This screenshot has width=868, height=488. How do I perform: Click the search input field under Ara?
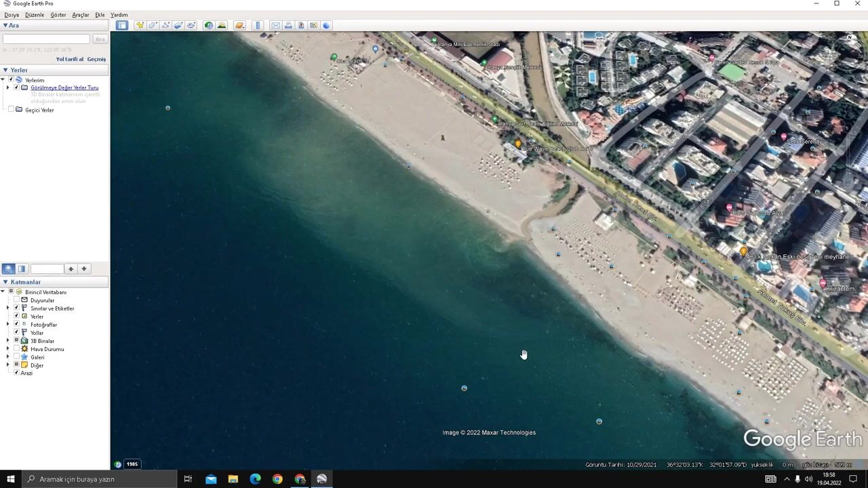(46, 39)
